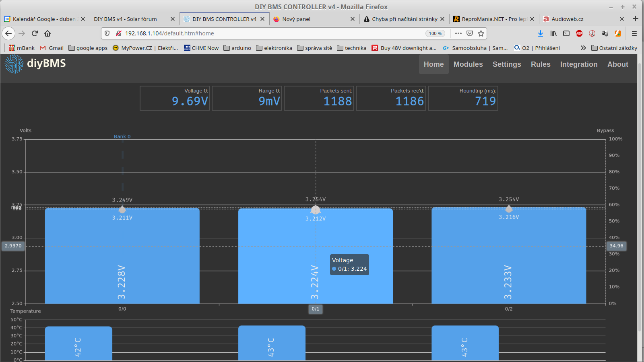Open the CHMI Now bookmark

pyautogui.click(x=201, y=48)
